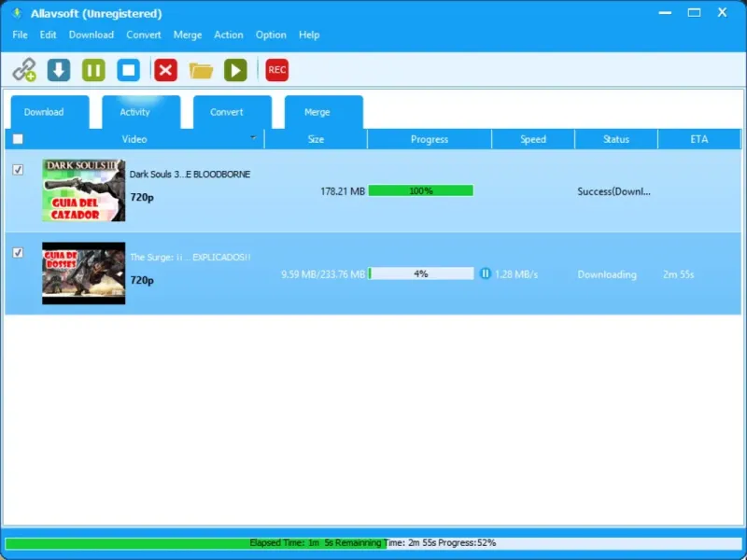Image resolution: width=747 pixels, height=560 pixels.
Task: Pause downloads using the green pause icon
Action: coord(93,70)
